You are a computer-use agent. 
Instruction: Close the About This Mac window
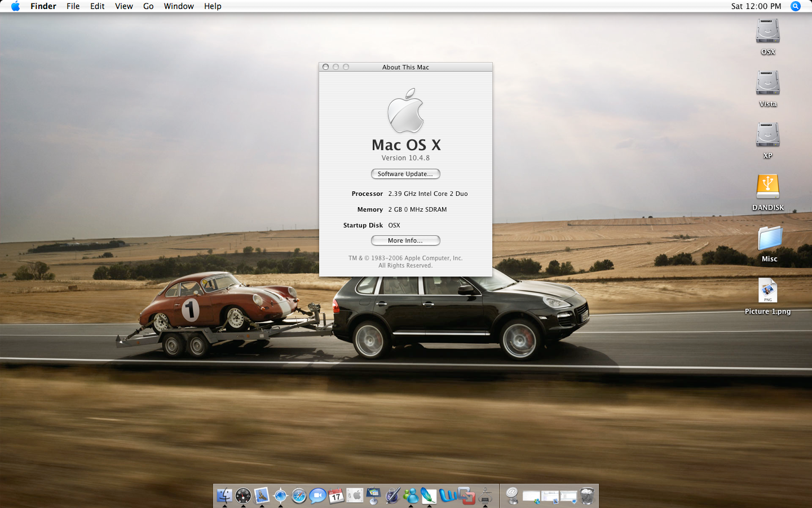point(325,67)
